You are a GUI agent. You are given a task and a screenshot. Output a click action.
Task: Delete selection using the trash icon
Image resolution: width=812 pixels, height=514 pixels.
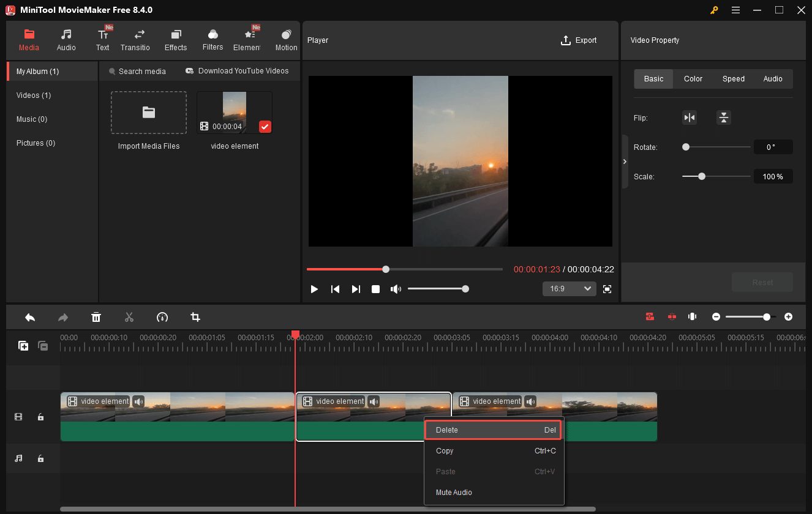(96, 317)
